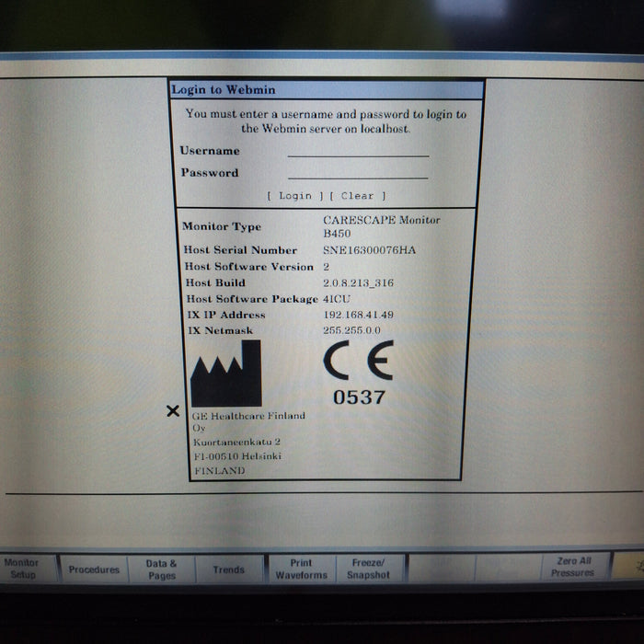Click the [ Clear ] button

click(357, 196)
